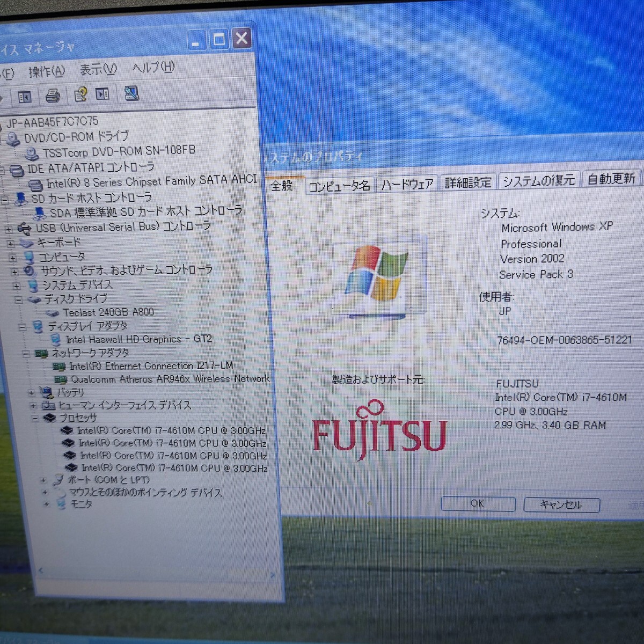Select the USB controller category icon
This screenshot has height=644, width=644.
pyautogui.click(x=24, y=229)
